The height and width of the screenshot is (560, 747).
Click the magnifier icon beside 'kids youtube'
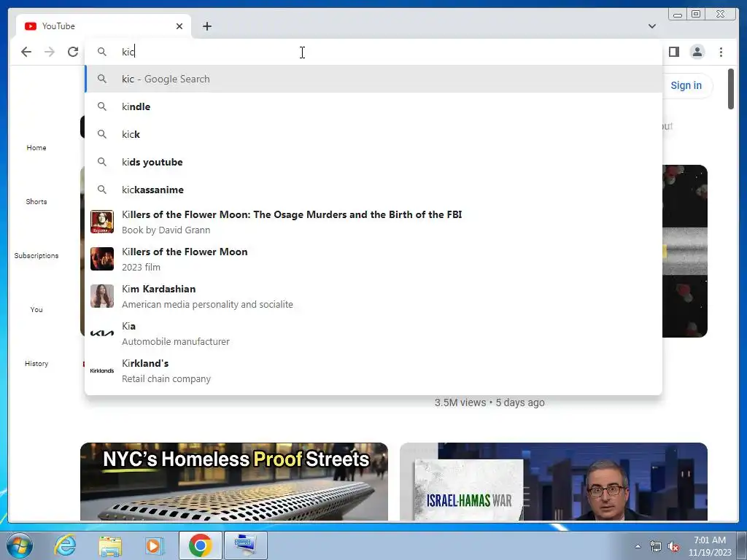(x=102, y=162)
